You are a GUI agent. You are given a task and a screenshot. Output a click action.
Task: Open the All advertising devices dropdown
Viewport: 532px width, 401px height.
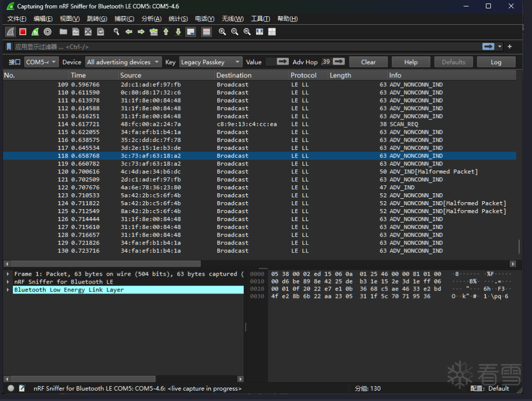123,62
